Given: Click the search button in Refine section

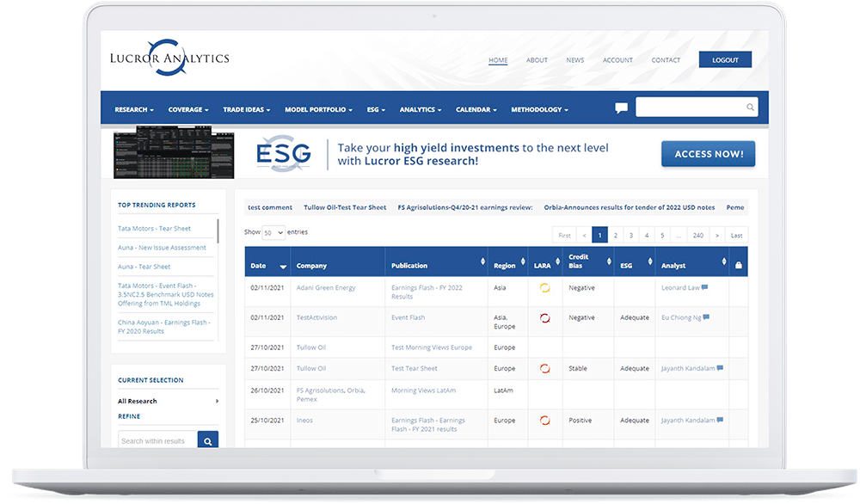Looking at the screenshot, I should click(x=208, y=440).
